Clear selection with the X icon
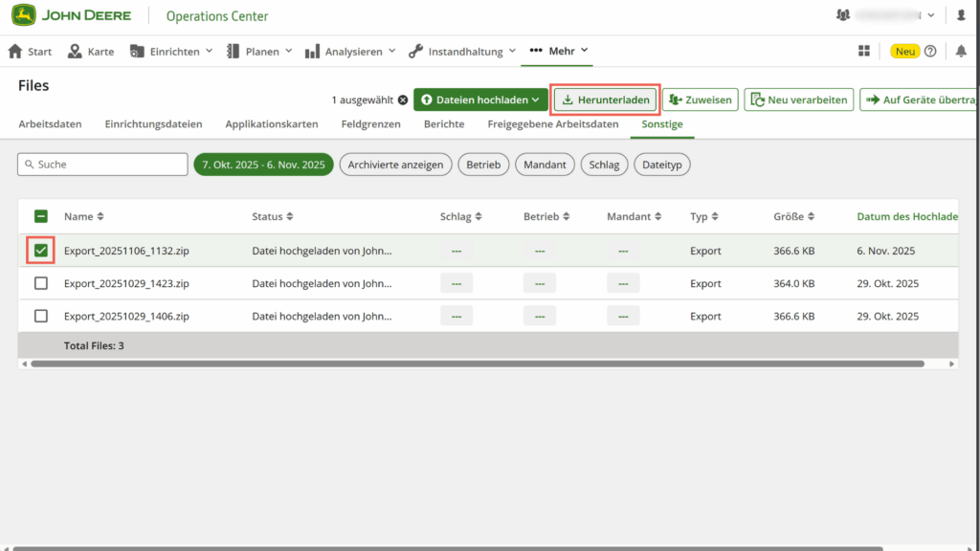Screen dimensions: 980x551 pyautogui.click(x=403, y=99)
